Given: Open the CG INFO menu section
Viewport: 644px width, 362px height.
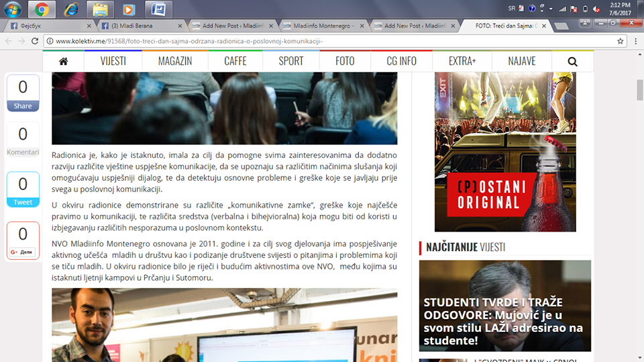Looking at the screenshot, I should [401, 61].
